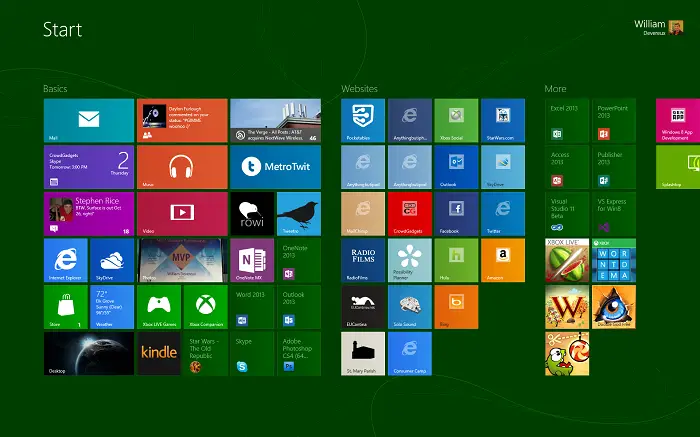This screenshot has height=437, width=700.
Task: Open the Mail tile
Action: click(89, 121)
